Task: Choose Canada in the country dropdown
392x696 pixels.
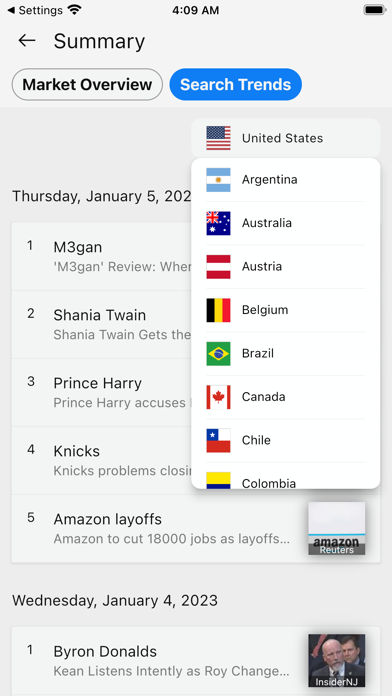Action: 285,397
